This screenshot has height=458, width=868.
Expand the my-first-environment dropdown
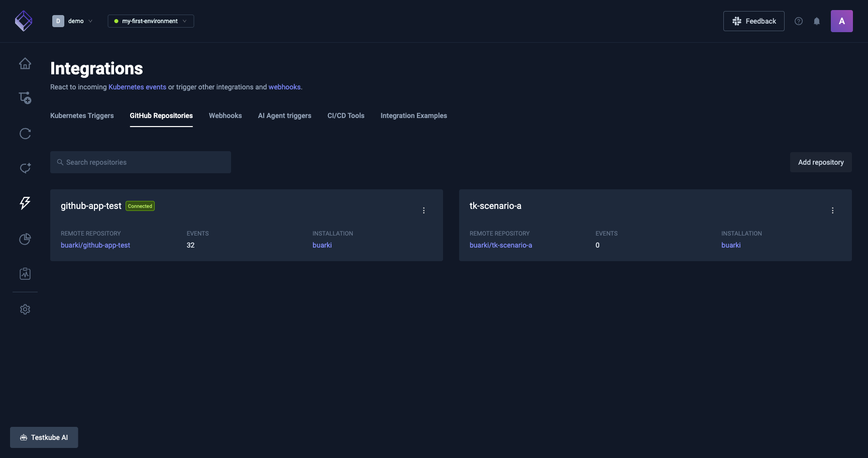(x=151, y=21)
